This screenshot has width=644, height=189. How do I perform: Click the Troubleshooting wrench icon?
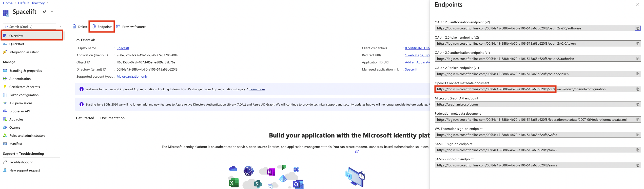pyautogui.click(x=5, y=162)
